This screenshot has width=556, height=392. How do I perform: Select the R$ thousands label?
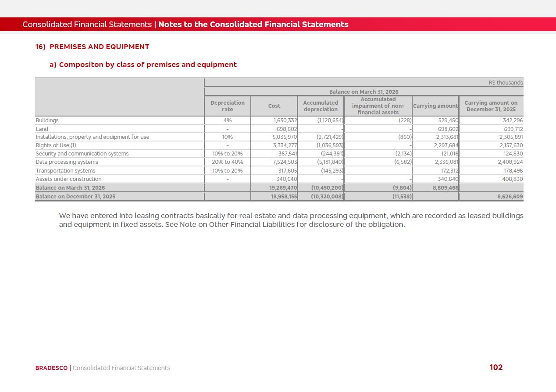(x=506, y=83)
